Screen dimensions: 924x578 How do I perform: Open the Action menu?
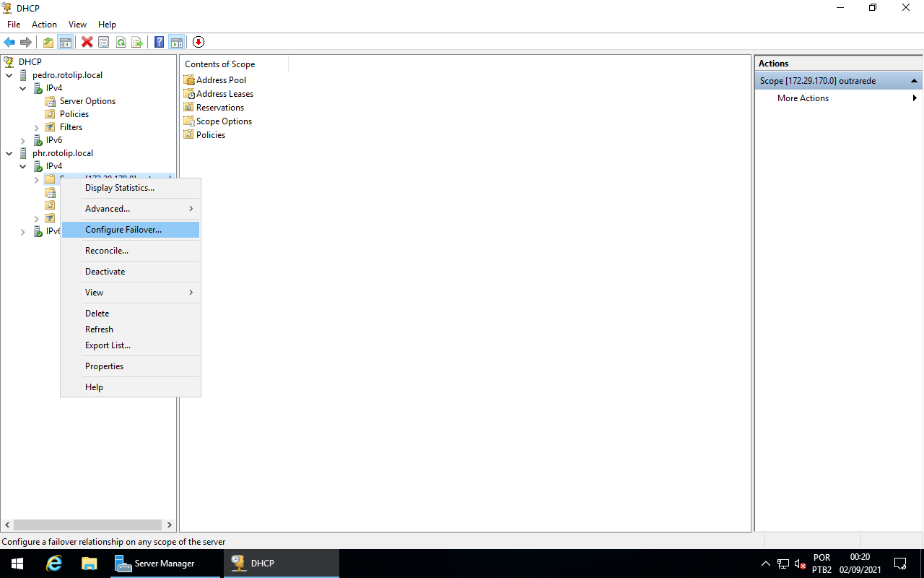click(44, 24)
